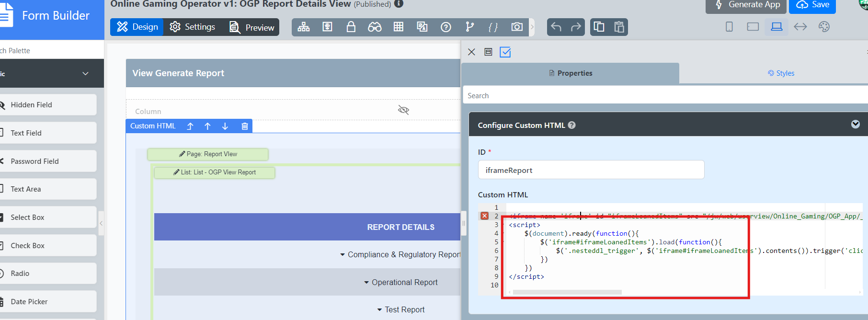Collapse the Configure Custom HTML section

point(855,125)
